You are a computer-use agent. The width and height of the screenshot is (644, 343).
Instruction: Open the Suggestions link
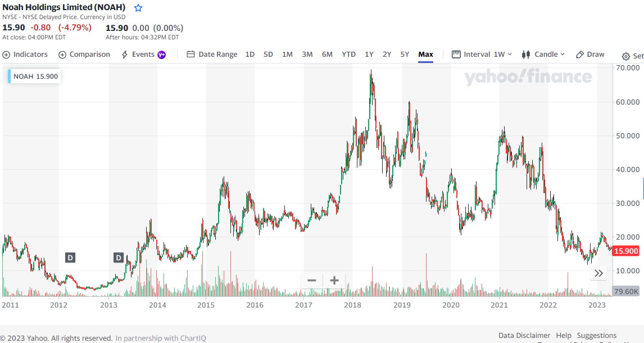(597, 335)
